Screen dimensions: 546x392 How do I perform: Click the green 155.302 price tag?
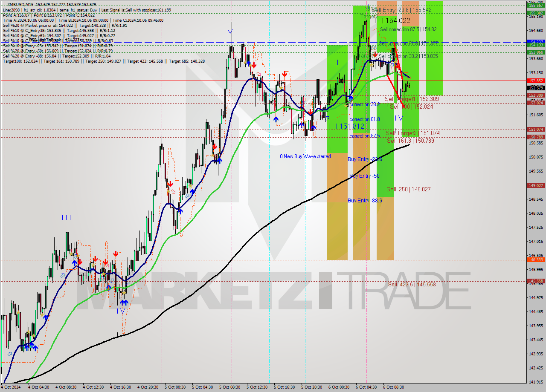coord(536,13)
